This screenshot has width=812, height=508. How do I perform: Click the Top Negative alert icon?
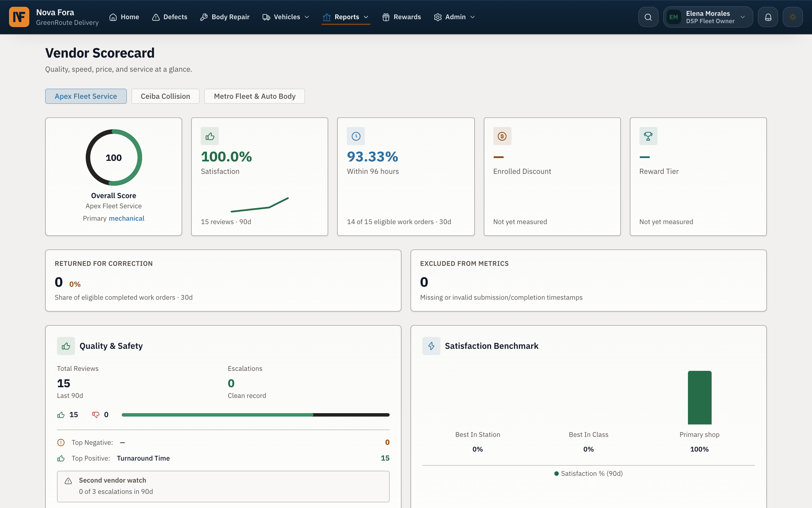tap(61, 443)
